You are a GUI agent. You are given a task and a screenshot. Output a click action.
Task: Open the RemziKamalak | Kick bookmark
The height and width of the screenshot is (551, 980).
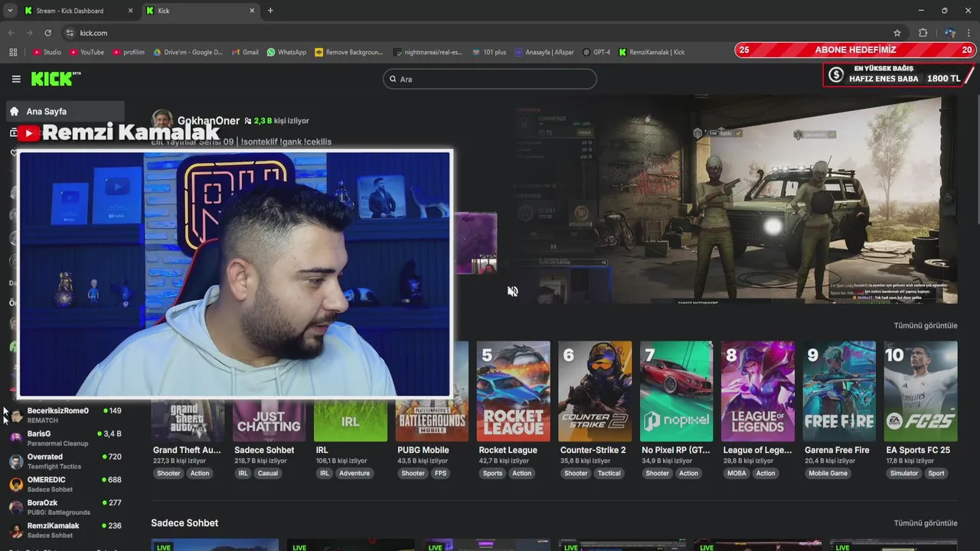(652, 52)
